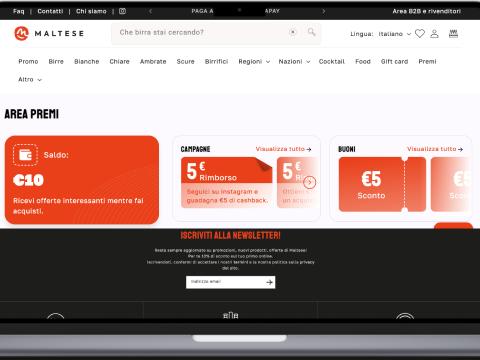Open the Premi page
The image size is (480, 360).
pos(427,62)
